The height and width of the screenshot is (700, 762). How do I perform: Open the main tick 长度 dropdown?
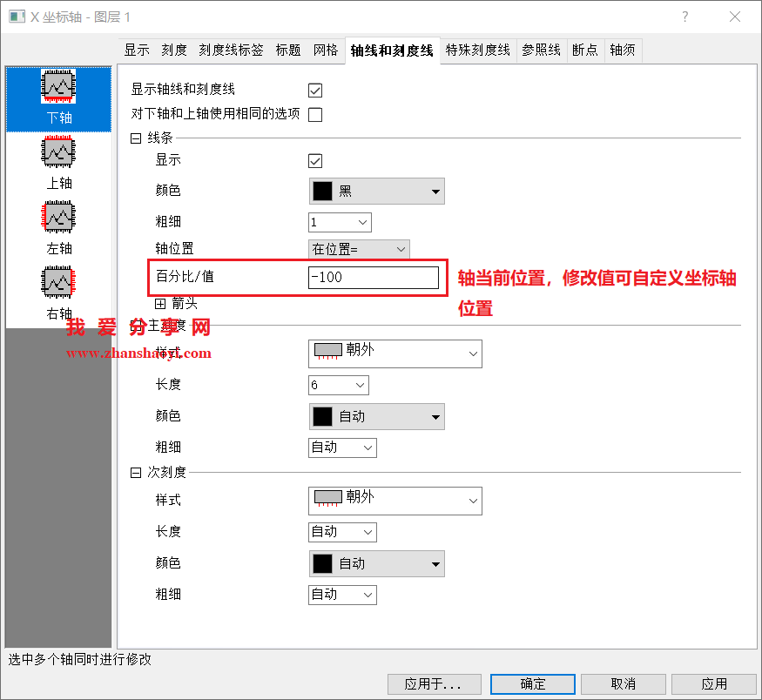(338, 385)
